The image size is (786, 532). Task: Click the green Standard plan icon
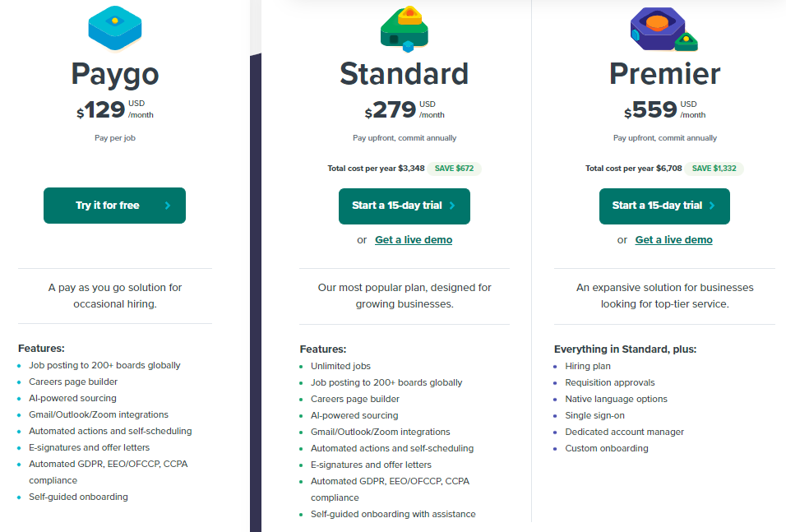pos(405,29)
